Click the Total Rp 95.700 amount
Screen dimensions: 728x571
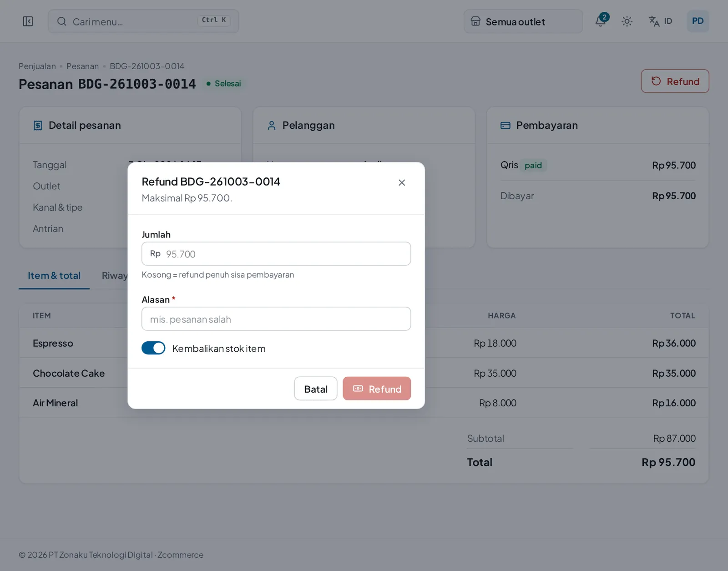pos(668,462)
